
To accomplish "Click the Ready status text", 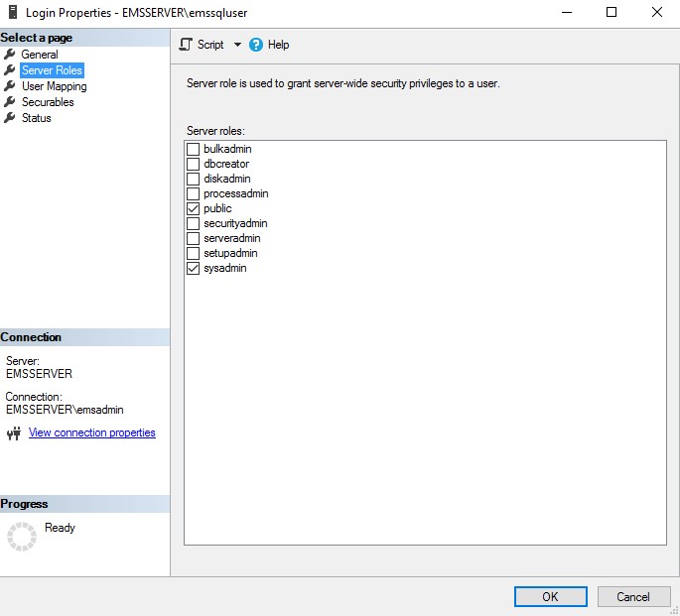I will point(60,527).
